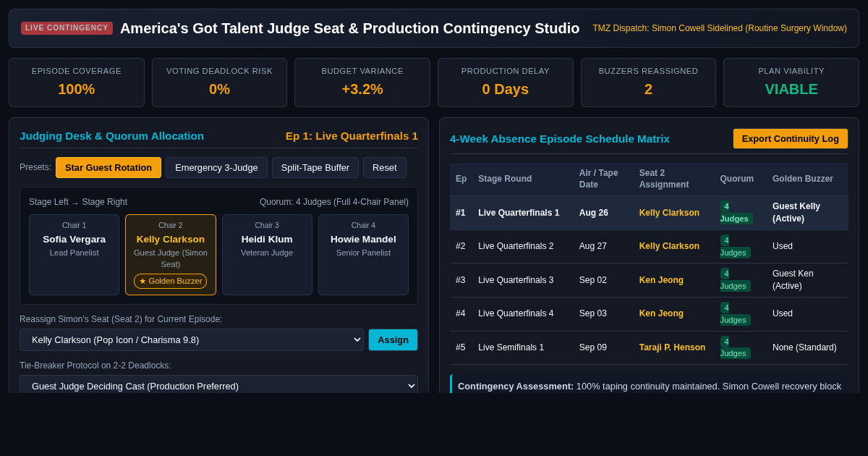Select the Split-Tape Buffer preset

pyautogui.click(x=315, y=168)
